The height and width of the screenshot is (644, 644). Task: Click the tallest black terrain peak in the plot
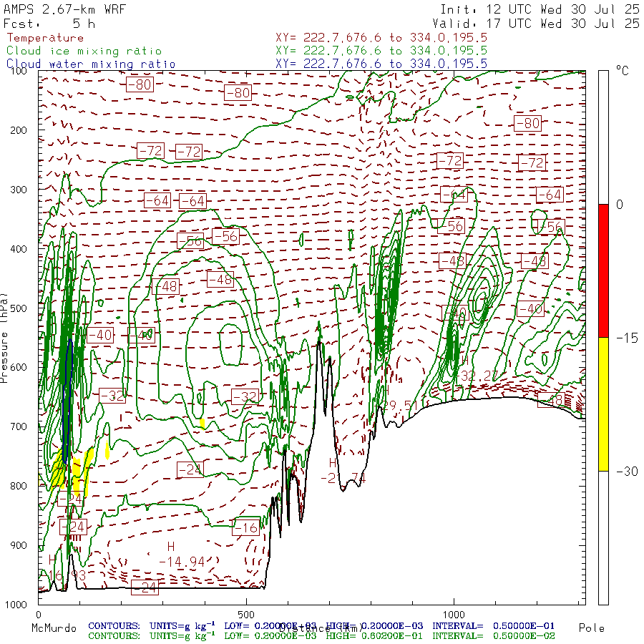click(319, 343)
